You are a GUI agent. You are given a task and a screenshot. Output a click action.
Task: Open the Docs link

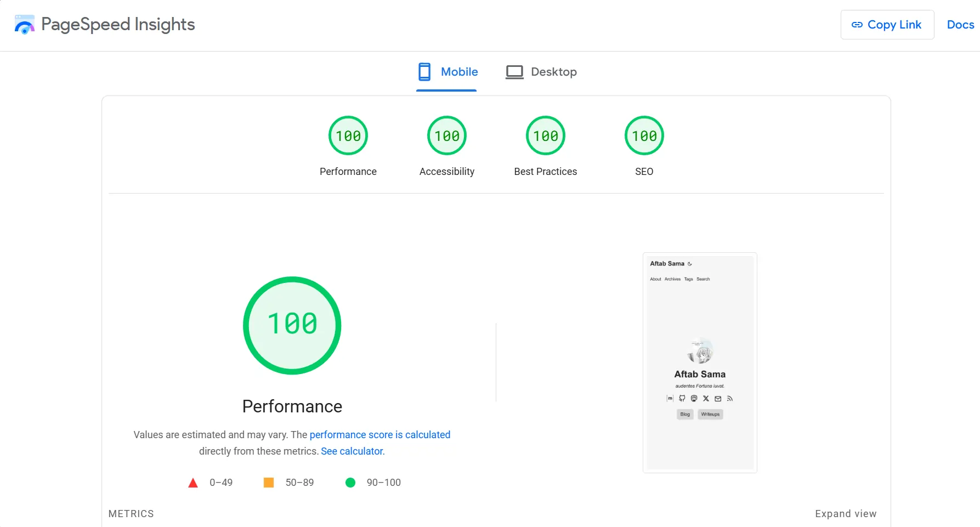click(960, 25)
